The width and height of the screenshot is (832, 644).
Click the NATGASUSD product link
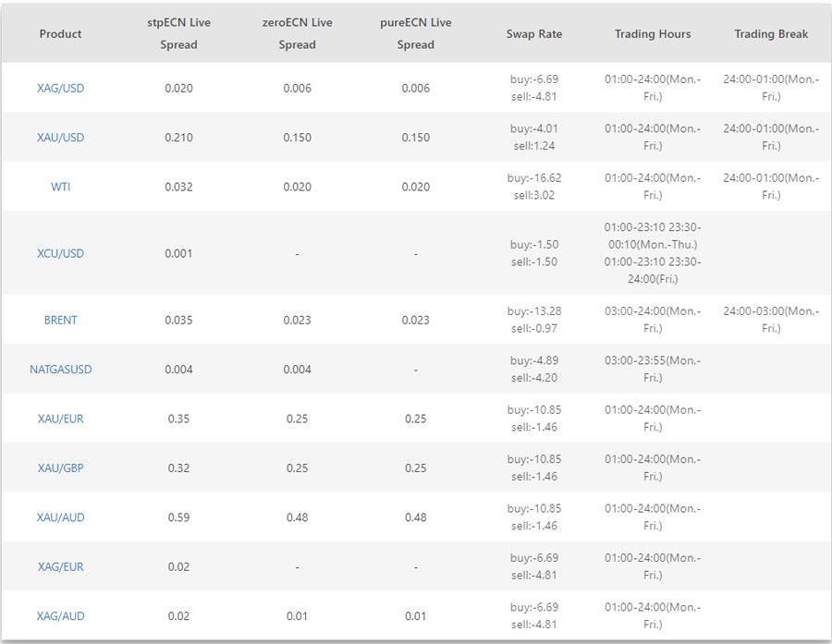[x=60, y=370]
